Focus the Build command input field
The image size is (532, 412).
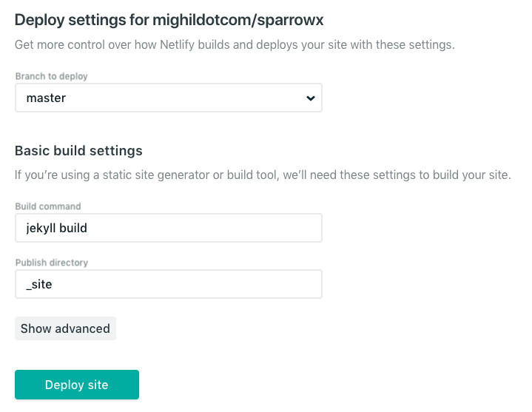pyautogui.click(x=168, y=228)
